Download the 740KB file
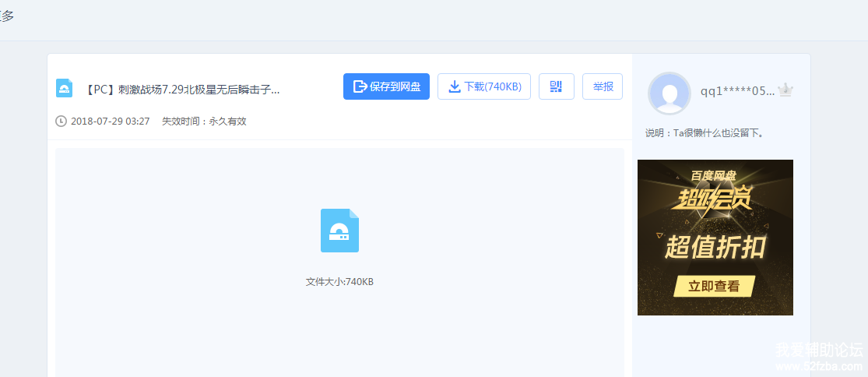 click(484, 86)
